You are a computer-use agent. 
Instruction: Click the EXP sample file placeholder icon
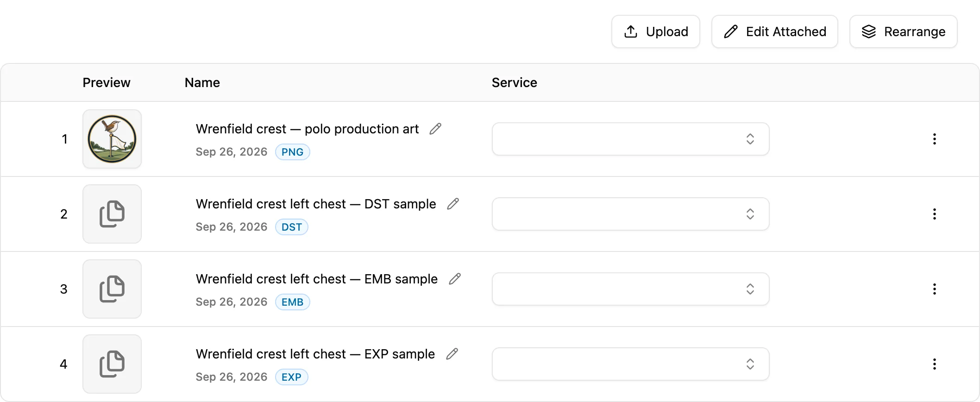112,364
